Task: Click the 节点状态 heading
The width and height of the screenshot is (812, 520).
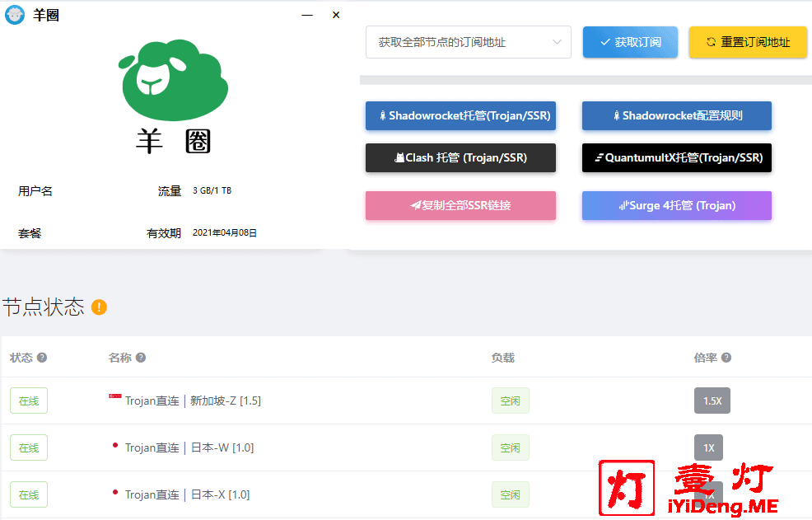Action: (x=43, y=307)
